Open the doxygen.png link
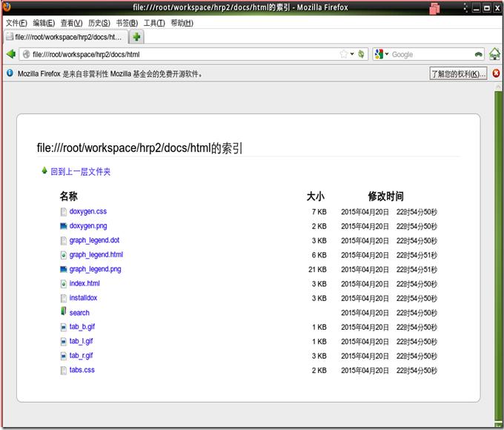This screenshot has width=504, height=430. pos(88,226)
